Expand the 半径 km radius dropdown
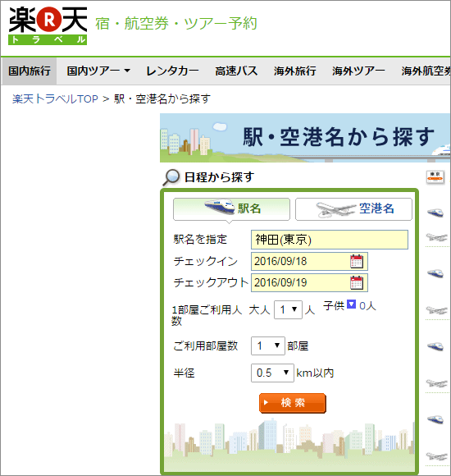Image resolution: width=451 pixels, height=476 pixels. pyautogui.click(x=272, y=373)
